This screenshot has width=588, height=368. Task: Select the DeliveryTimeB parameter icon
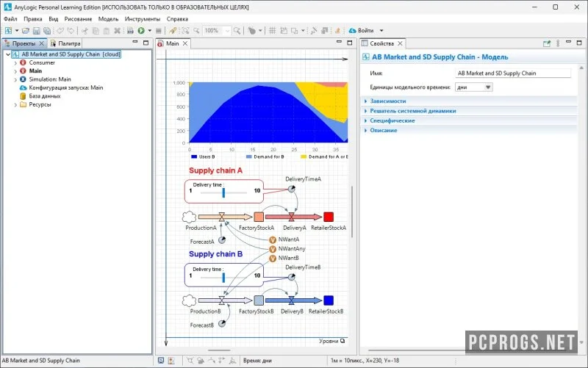coord(291,277)
